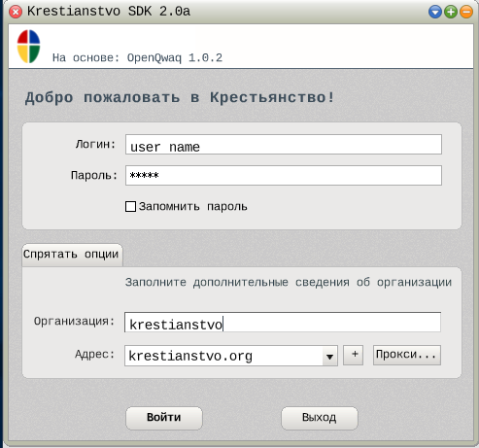Click the Krestianstvo four-color cross logo

28,46
